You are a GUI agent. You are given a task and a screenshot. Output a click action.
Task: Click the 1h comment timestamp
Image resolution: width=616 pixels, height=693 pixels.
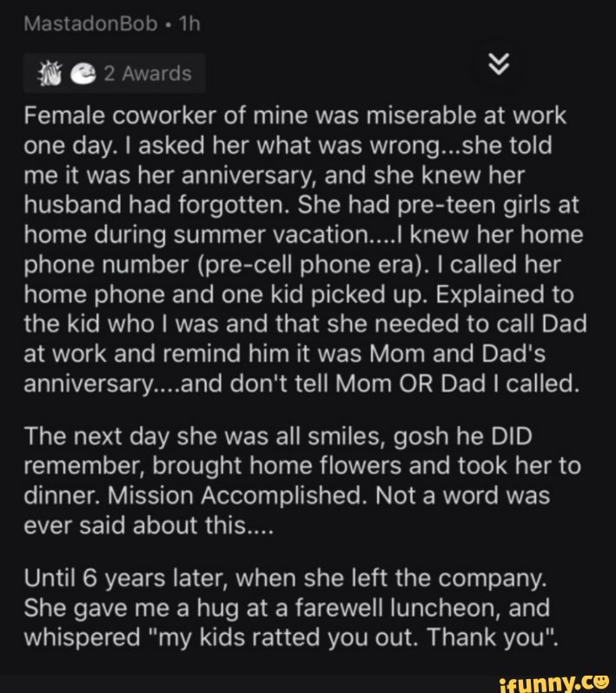click(189, 23)
